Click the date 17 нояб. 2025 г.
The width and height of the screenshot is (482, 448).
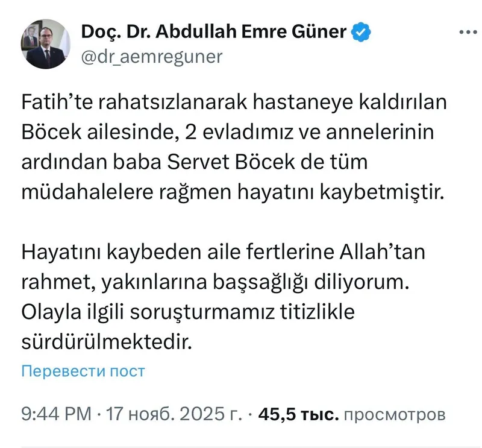click(x=174, y=414)
